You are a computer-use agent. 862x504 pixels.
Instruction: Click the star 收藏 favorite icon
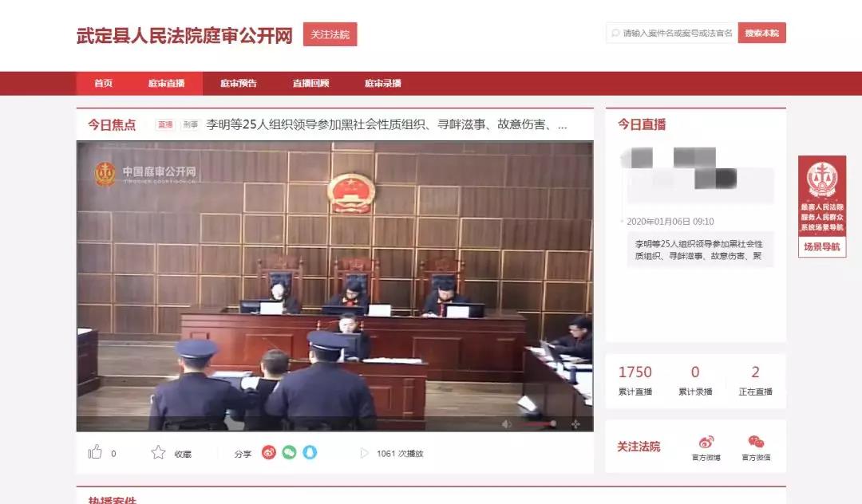click(x=159, y=452)
